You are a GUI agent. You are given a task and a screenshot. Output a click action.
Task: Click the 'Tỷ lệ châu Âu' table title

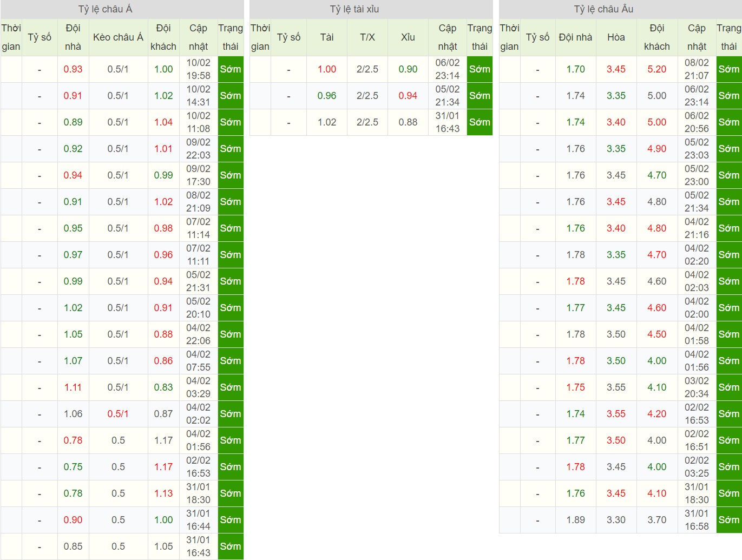tap(603, 9)
